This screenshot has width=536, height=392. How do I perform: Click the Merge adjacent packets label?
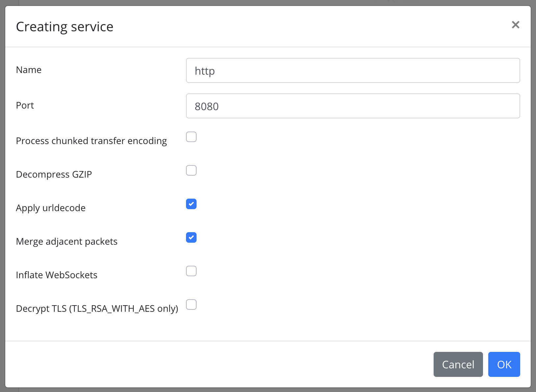point(67,241)
